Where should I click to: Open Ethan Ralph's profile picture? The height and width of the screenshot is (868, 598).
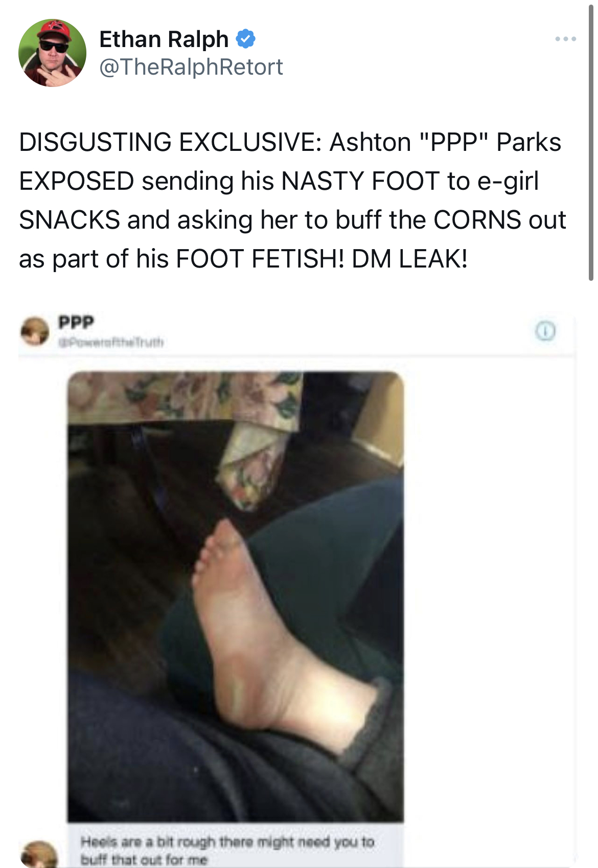[x=52, y=53]
